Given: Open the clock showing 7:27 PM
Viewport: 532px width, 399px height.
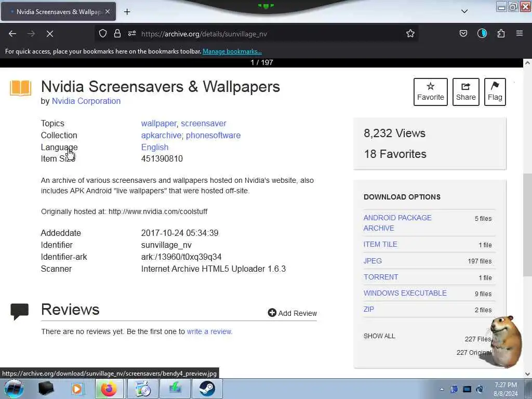Looking at the screenshot, I should pos(506,389).
